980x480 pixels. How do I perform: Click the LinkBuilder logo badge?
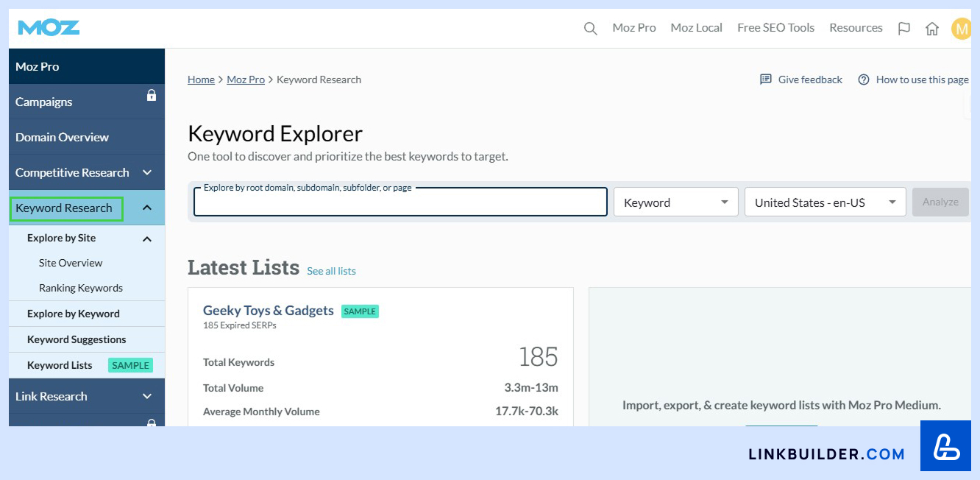945,446
